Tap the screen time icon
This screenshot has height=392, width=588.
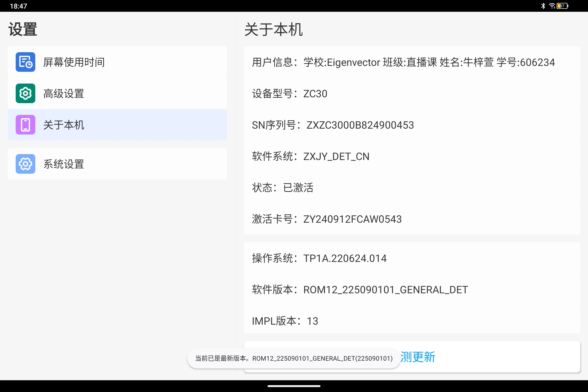[25, 62]
